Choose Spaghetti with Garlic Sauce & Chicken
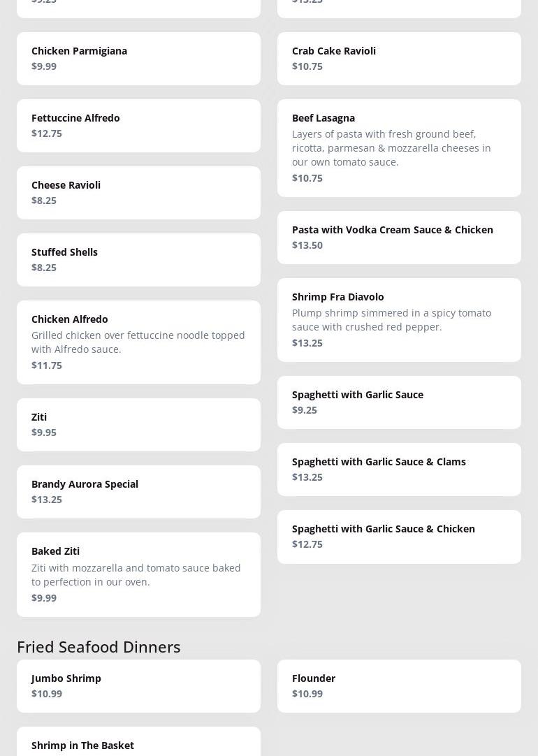This screenshot has width=538, height=756. coord(399,537)
